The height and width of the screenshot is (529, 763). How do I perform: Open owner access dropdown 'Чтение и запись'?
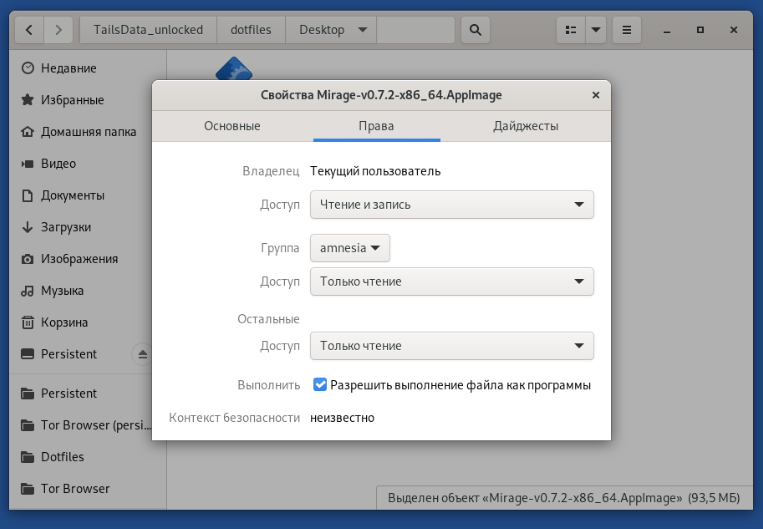coord(451,204)
